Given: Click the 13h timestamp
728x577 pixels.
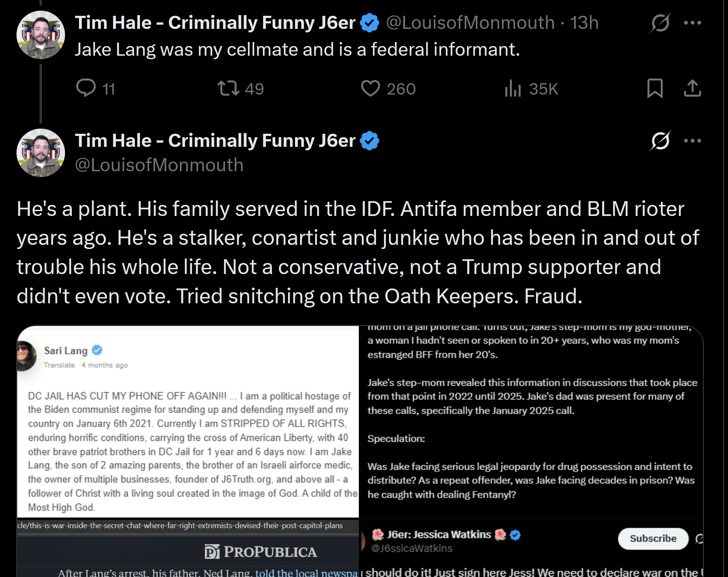Looking at the screenshot, I should [x=584, y=23].
